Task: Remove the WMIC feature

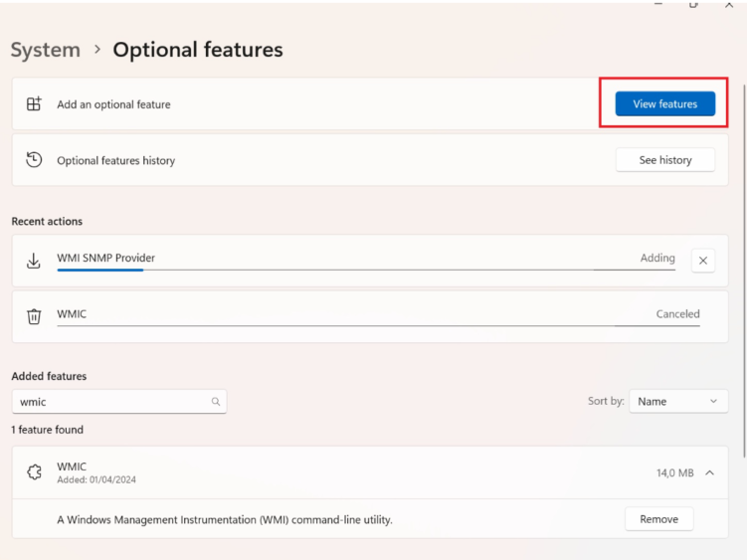Action: click(x=658, y=519)
